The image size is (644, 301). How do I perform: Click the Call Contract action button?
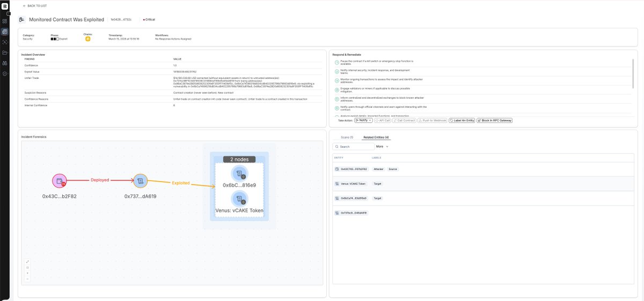404,120
